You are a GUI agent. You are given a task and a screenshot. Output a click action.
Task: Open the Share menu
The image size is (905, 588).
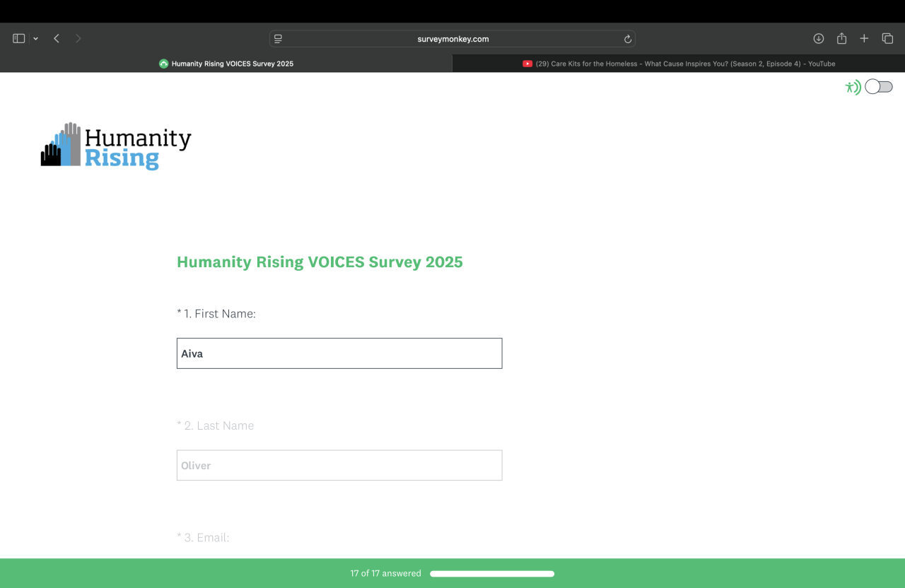841,39
